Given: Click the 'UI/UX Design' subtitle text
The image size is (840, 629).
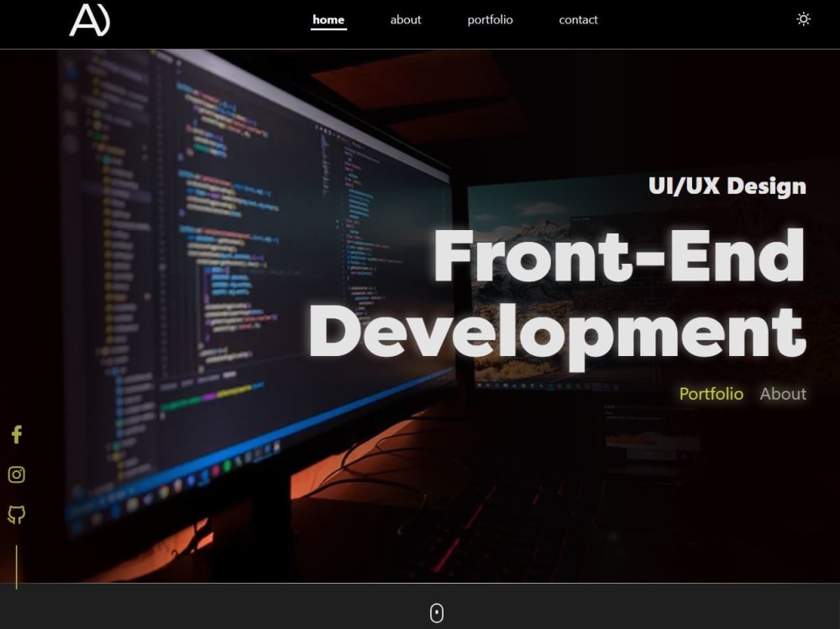Looking at the screenshot, I should coord(727,186).
